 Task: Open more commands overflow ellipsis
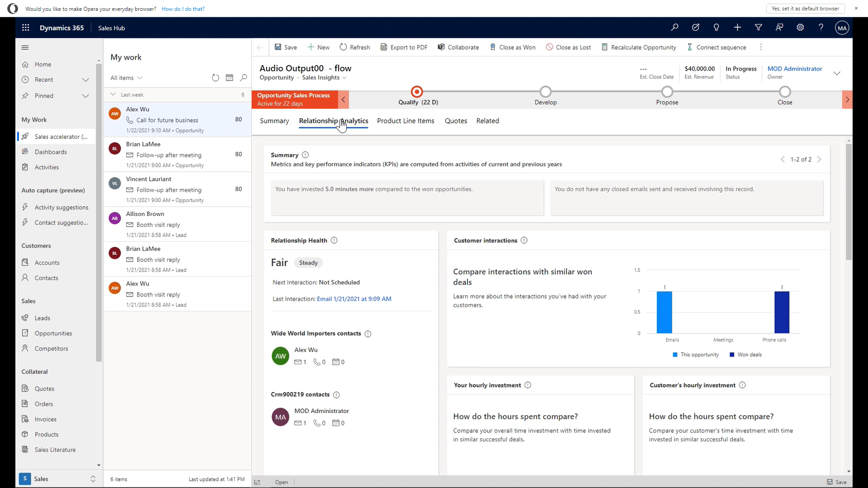click(x=761, y=47)
